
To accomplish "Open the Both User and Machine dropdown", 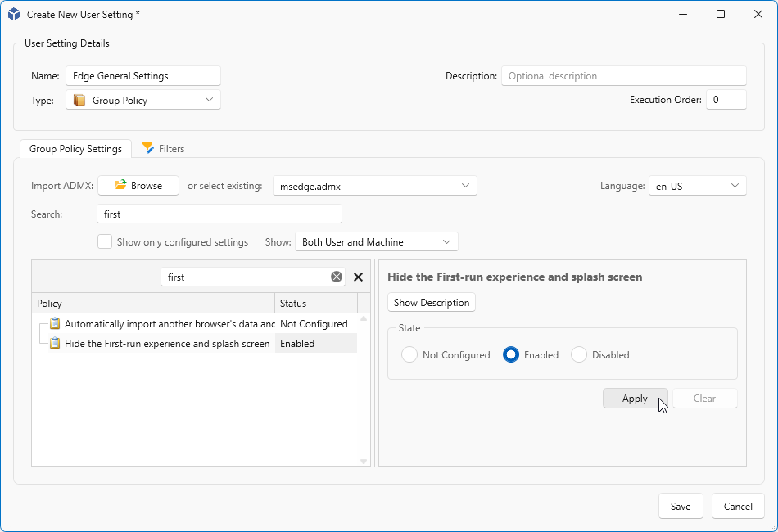I will click(376, 241).
